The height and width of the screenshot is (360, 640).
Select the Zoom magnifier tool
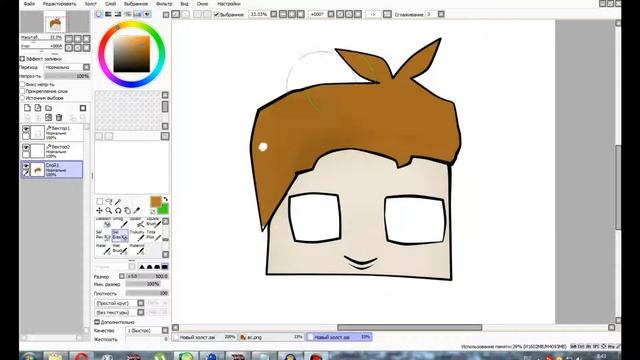tap(109, 211)
